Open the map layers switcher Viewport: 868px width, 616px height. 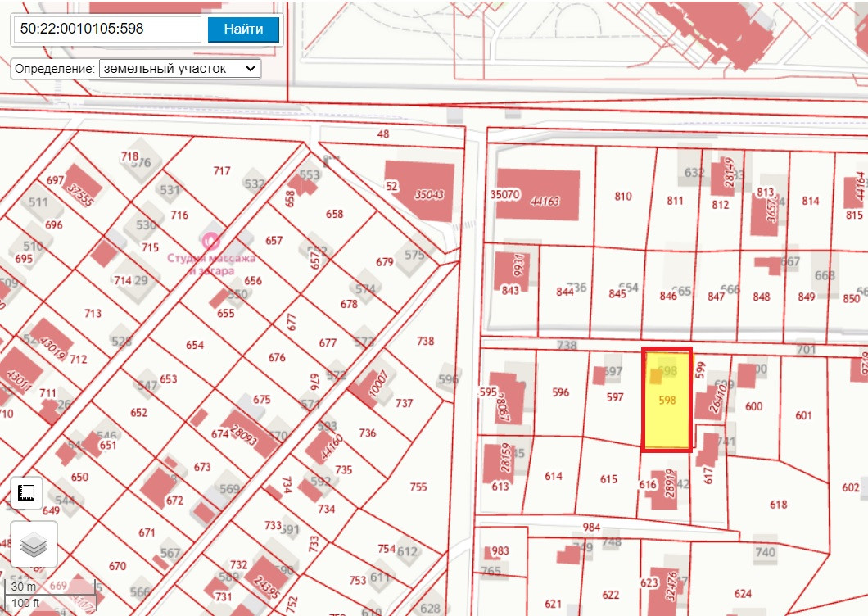pyautogui.click(x=34, y=544)
